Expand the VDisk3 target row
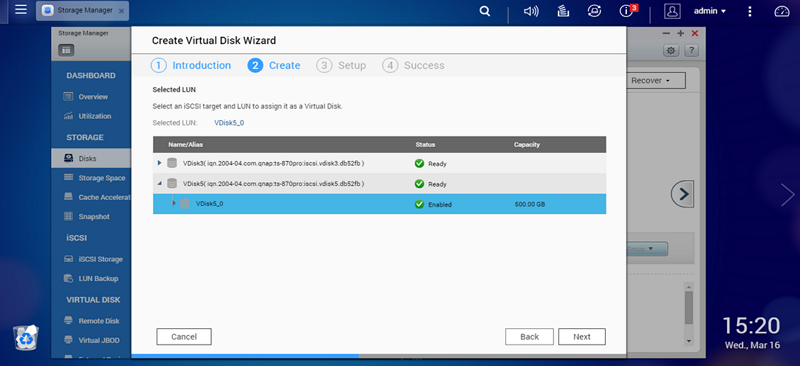The image size is (800, 366). point(159,163)
